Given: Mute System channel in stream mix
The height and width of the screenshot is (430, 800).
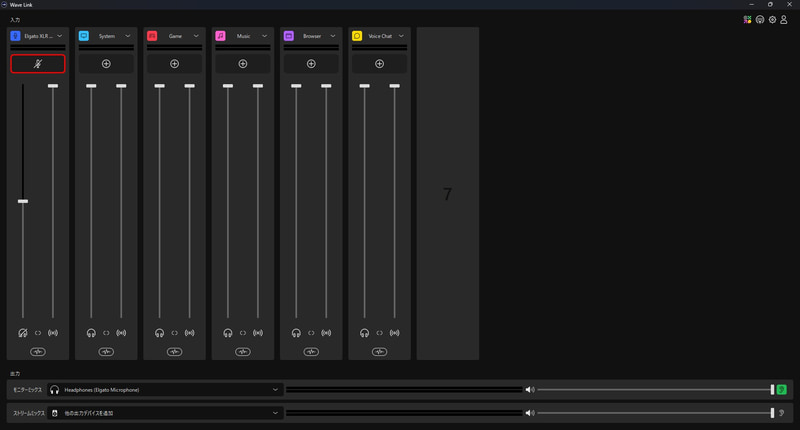Looking at the screenshot, I should [x=121, y=333].
